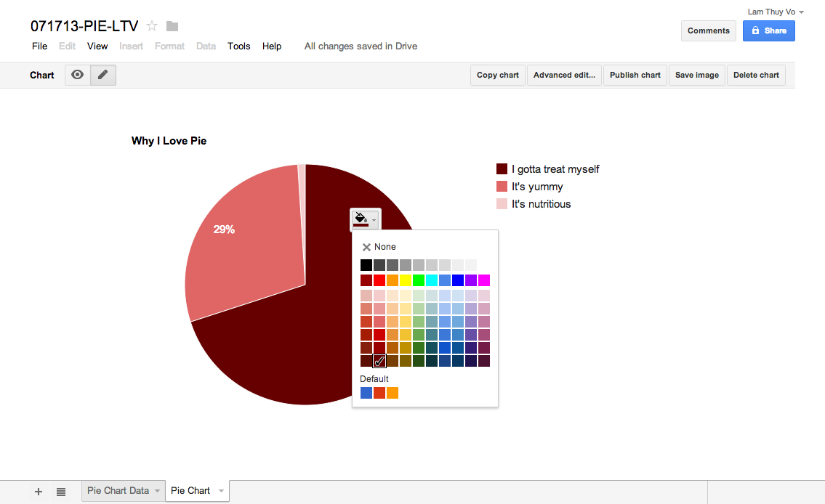Open the View menu
825x504 pixels.
(97, 46)
